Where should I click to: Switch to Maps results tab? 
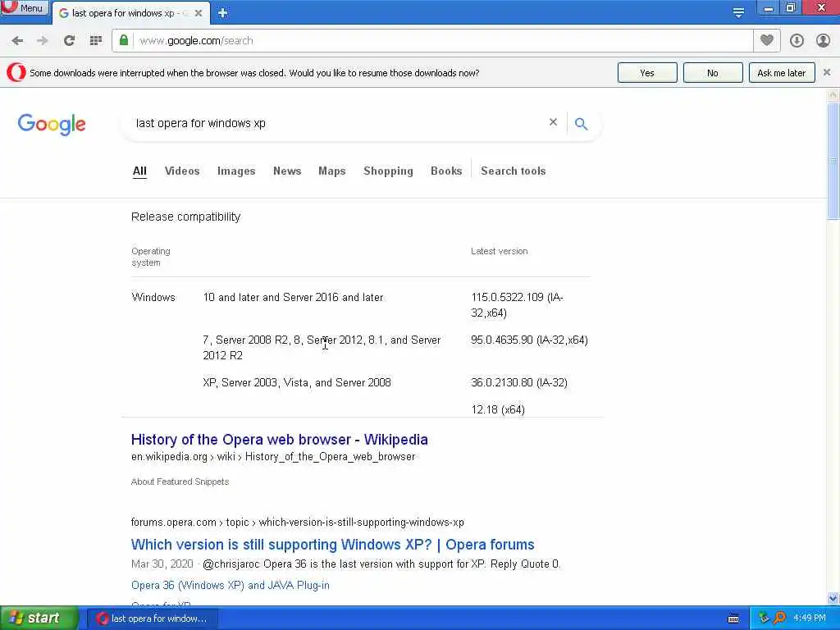point(332,171)
